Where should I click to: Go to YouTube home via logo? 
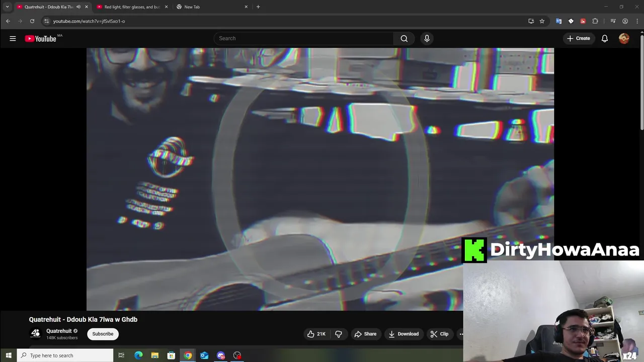pos(40,39)
